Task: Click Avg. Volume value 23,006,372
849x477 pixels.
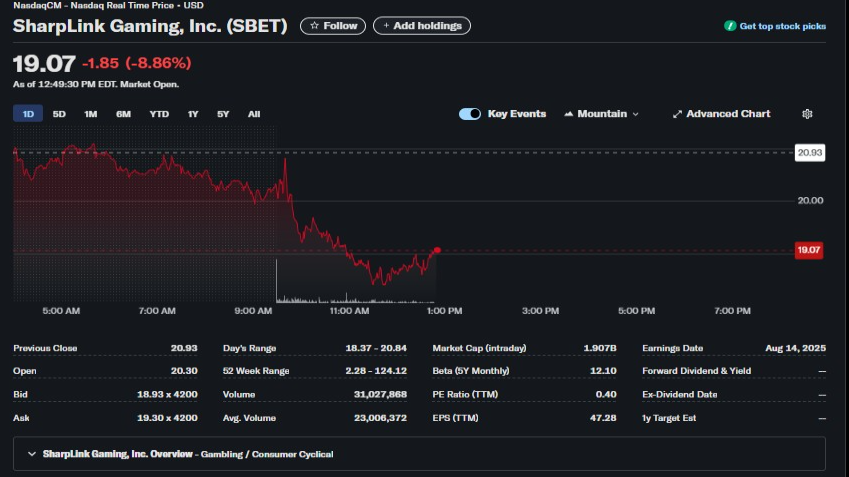Action: click(x=380, y=418)
